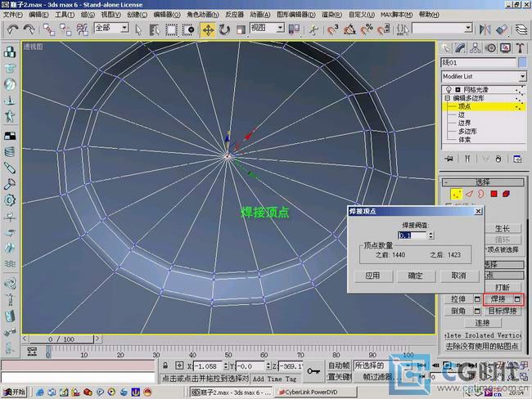Toggle the Window/Crossing selection icon

click(188, 29)
